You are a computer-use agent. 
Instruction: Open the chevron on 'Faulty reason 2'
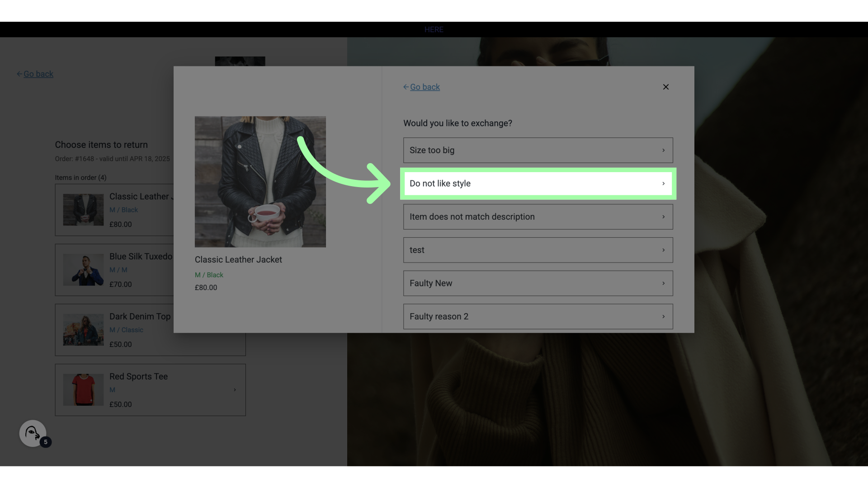tap(663, 316)
